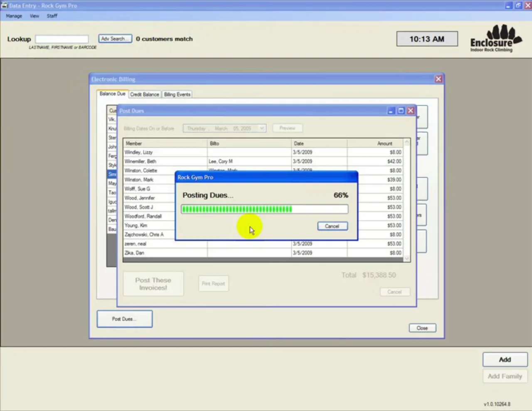Click the Print Report button
532x411 pixels.
213,284
